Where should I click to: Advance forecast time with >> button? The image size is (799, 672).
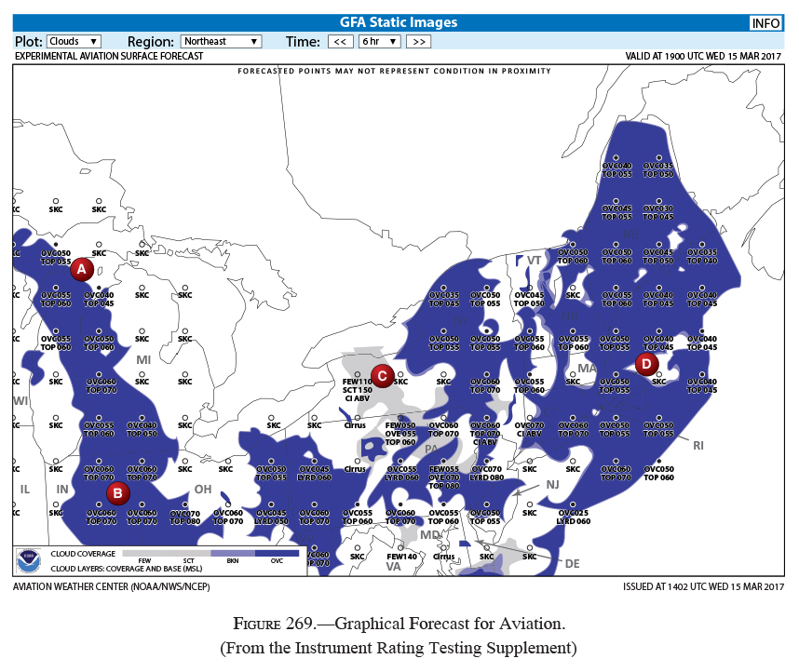418,42
